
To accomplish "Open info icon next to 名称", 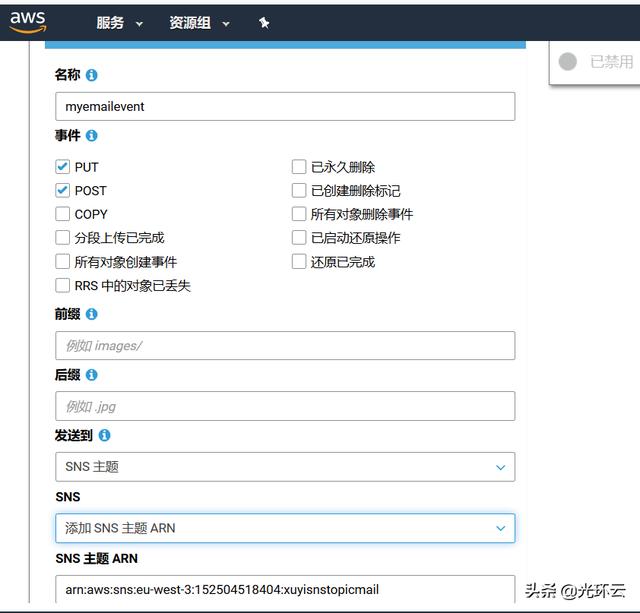I will 91,75.
